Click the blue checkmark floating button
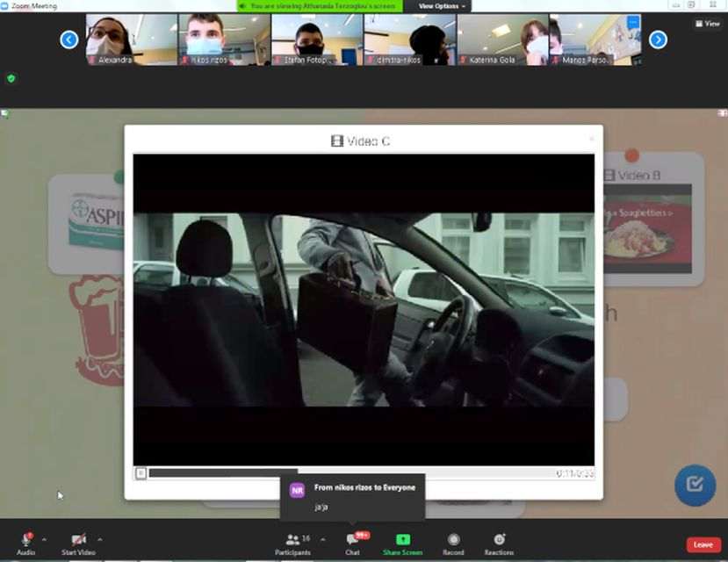 pyautogui.click(x=695, y=485)
